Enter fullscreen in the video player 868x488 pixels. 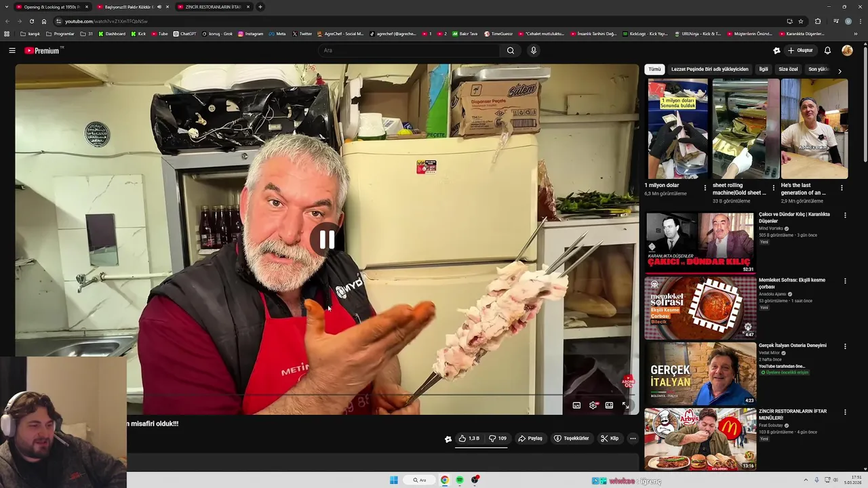(625, 405)
